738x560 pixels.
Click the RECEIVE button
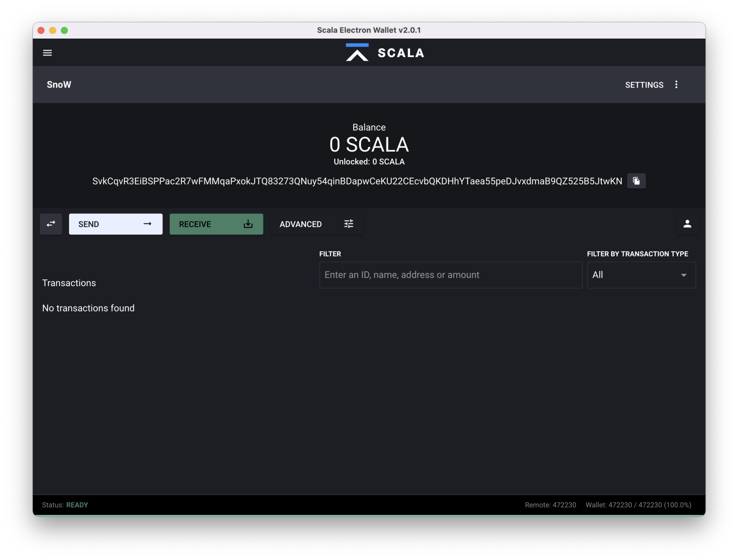click(x=216, y=224)
